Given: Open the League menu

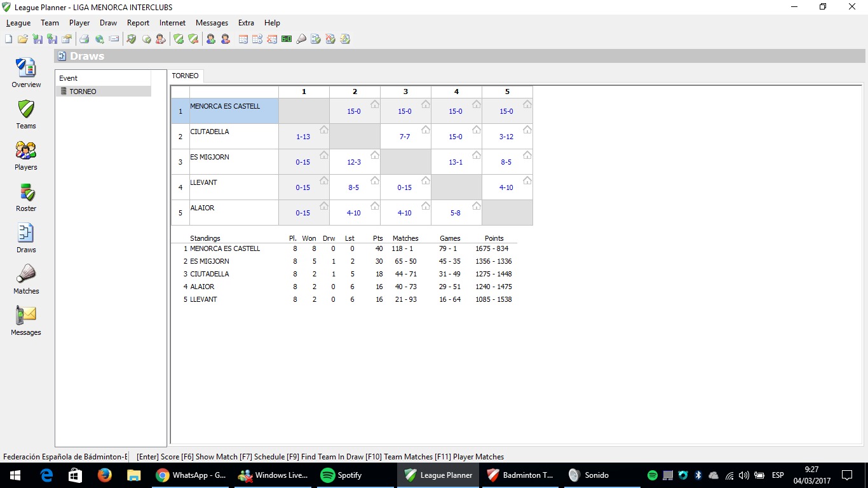Looking at the screenshot, I should click(x=18, y=23).
